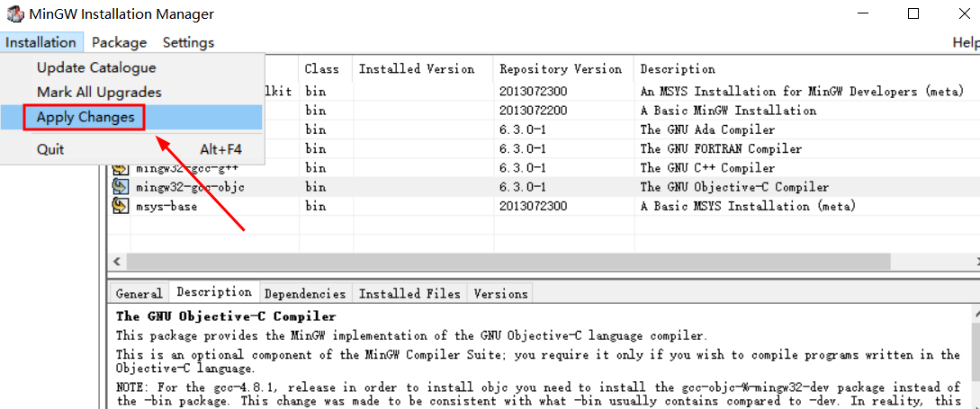This screenshot has width=980, height=409.
Task: Click repository version 2013072200
Action: 533,111
